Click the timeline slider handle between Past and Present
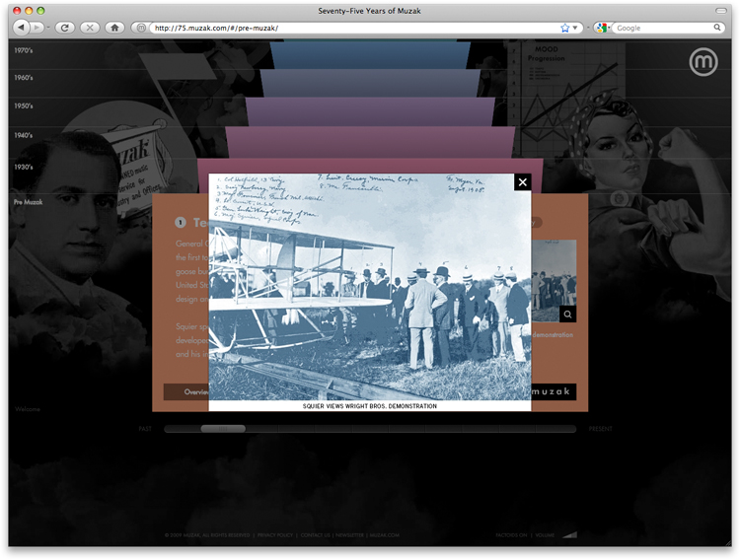This screenshot has width=740, height=560. coord(223,429)
